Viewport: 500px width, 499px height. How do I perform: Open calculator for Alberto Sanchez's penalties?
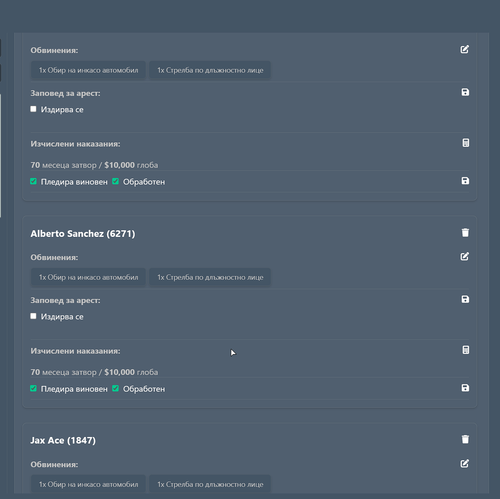(466, 350)
